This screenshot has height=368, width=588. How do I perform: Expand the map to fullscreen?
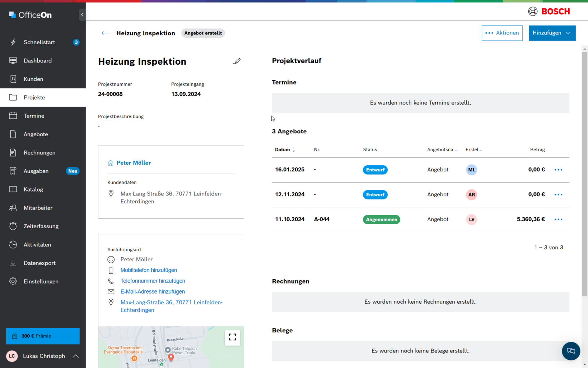click(232, 337)
